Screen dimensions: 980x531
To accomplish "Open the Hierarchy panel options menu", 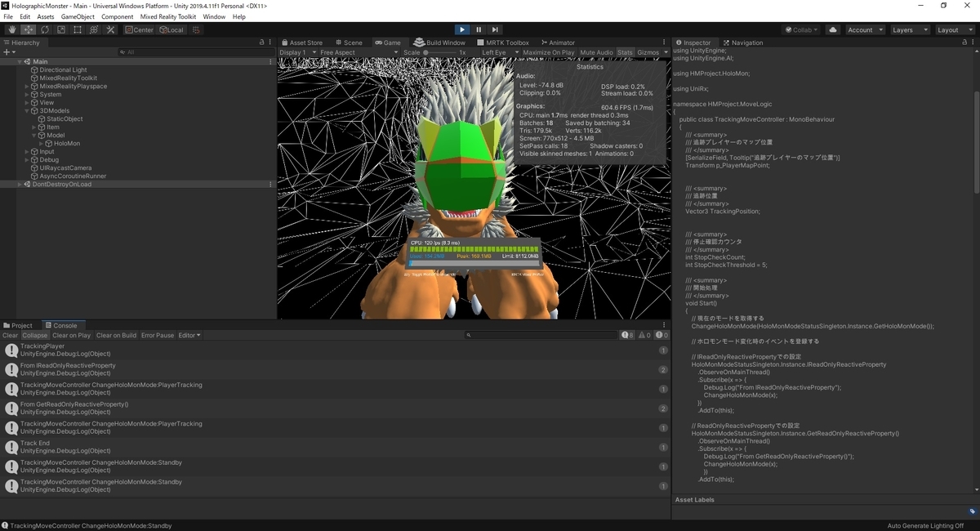I will pos(271,42).
